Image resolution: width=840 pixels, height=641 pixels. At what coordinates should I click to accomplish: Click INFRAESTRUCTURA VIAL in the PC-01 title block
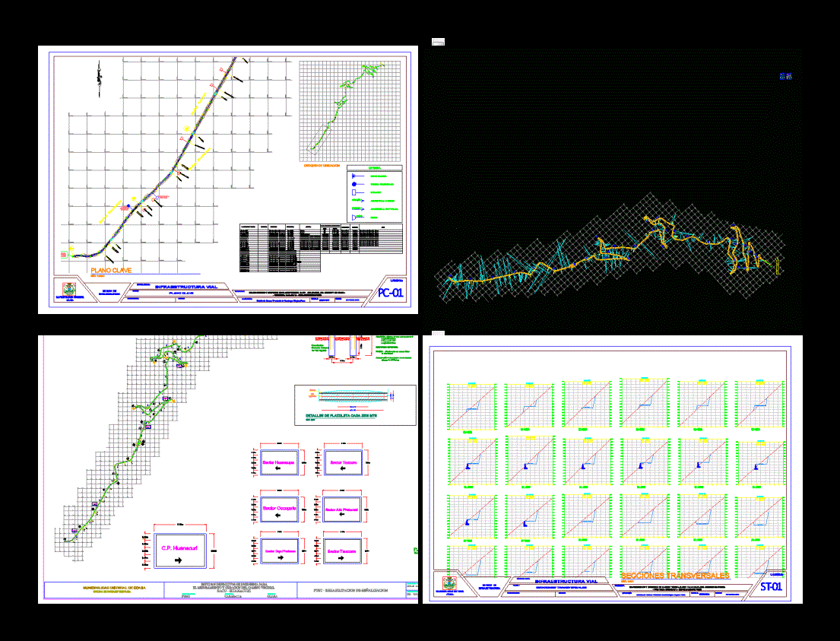(x=186, y=287)
